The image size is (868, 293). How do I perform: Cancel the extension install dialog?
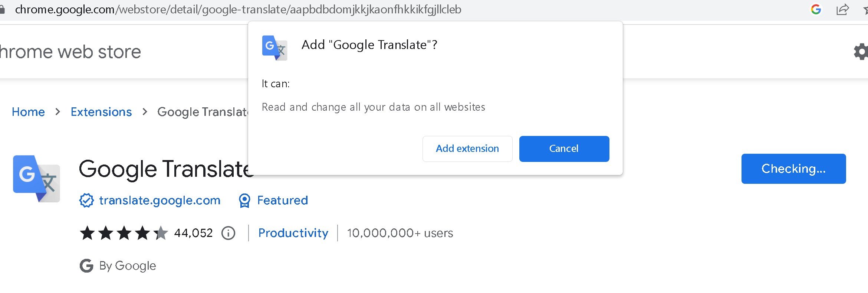click(564, 149)
